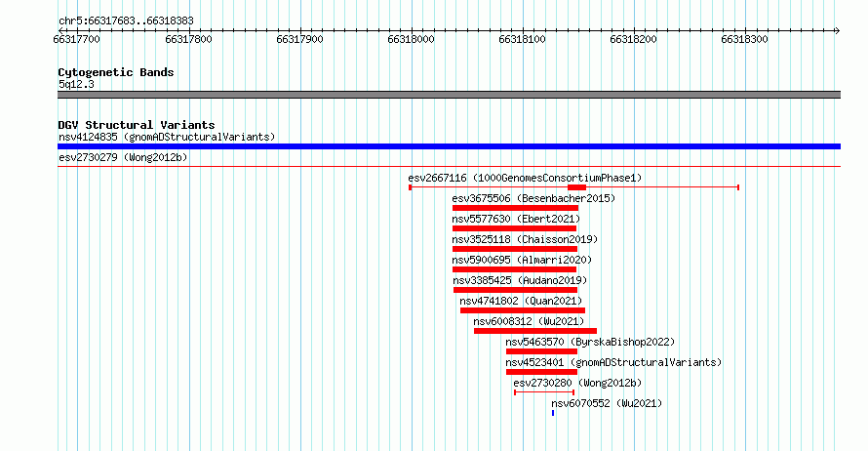Click the red bar under nsv4523401
868x451 pixels.
tap(541, 372)
